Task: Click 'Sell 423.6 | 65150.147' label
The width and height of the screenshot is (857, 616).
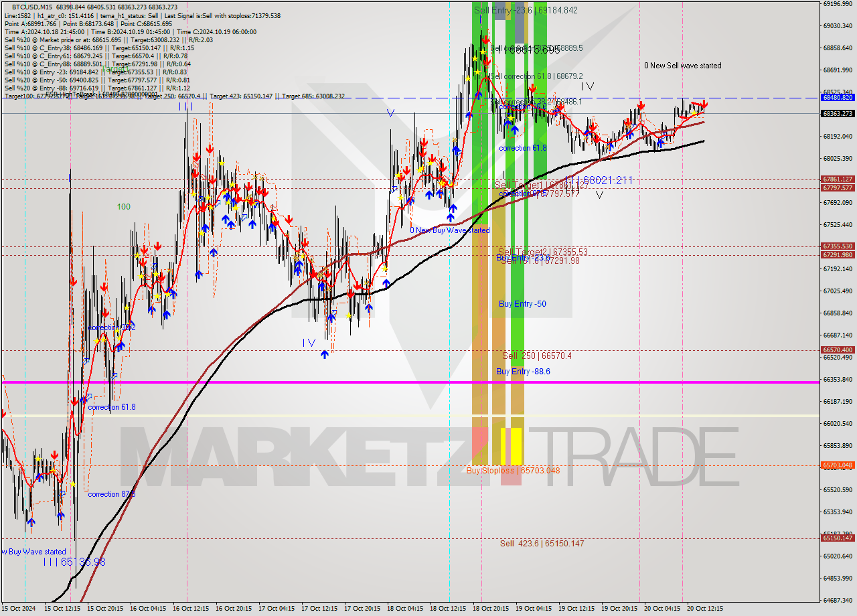Action: coord(542,544)
